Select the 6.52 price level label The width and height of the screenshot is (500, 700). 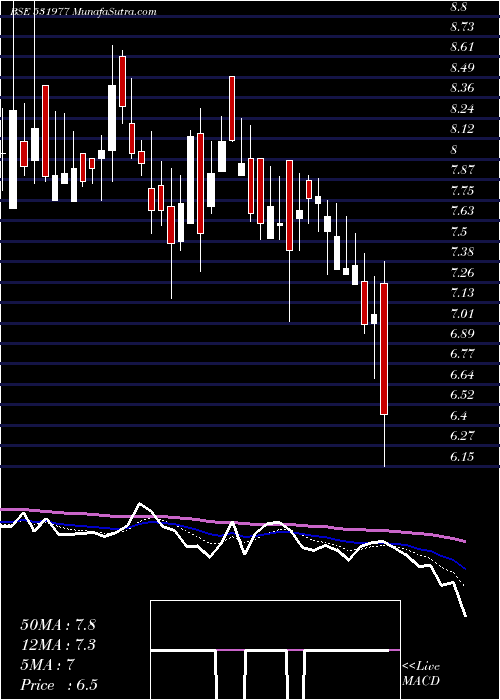pos(462,395)
